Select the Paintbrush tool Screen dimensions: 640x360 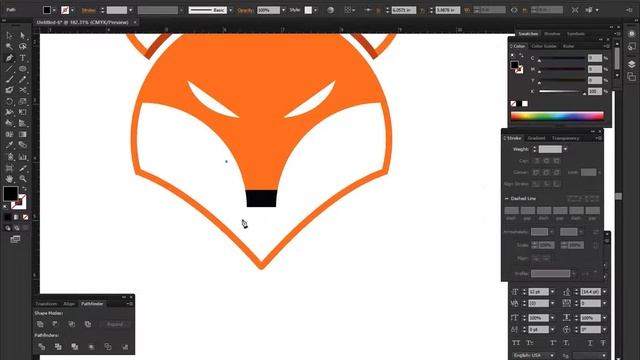pyautogui.click(x=9, y=80)
